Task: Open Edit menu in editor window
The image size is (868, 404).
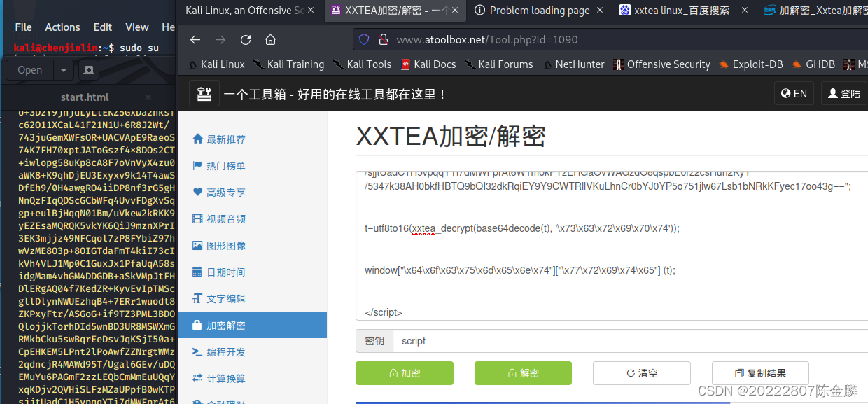Action: 103,27
